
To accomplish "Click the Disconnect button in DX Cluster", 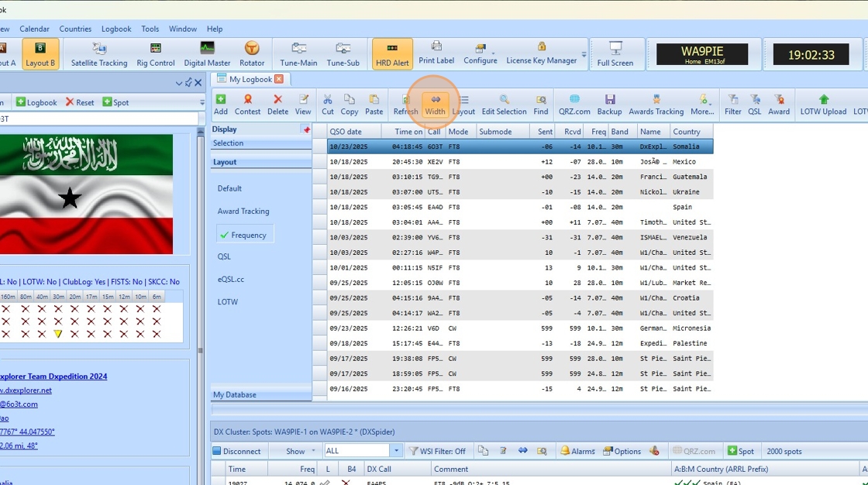I will coord(237,451).
